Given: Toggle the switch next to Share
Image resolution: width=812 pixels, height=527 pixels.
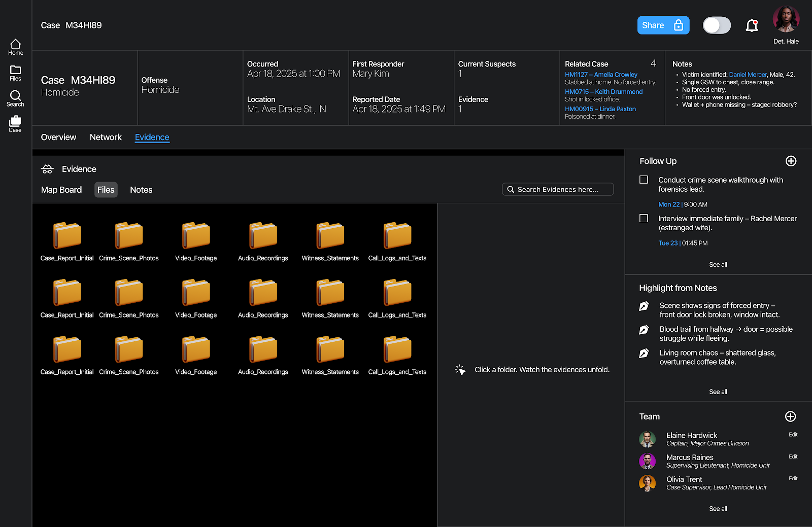Looking at the screenshot, I should [x=717, y=25].
